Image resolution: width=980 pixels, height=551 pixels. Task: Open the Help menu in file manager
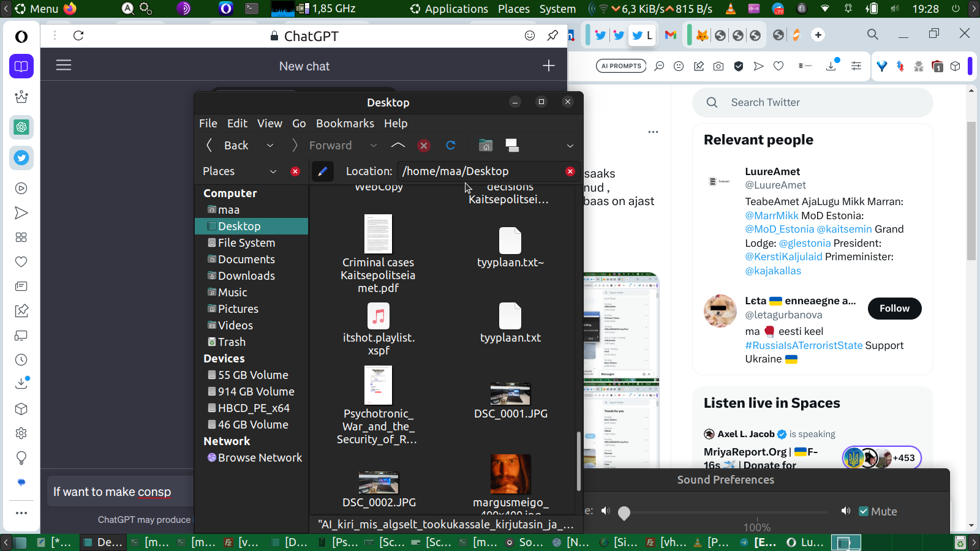[x=396, y=123]
